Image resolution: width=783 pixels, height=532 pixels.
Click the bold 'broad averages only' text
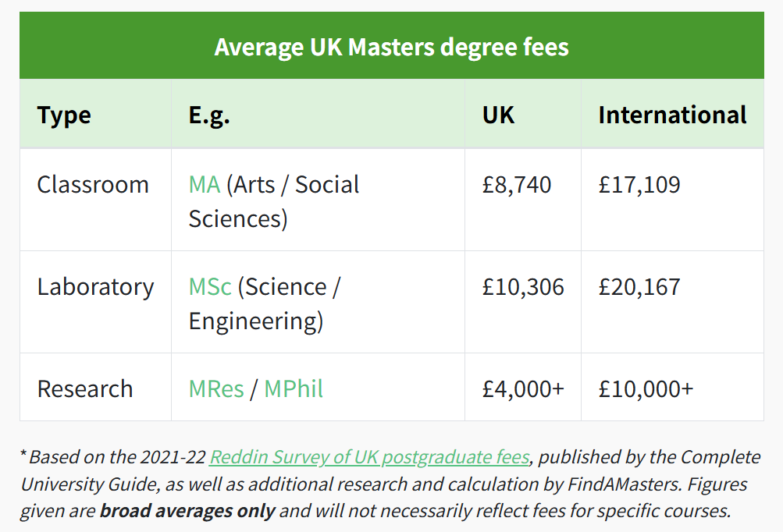187,512
